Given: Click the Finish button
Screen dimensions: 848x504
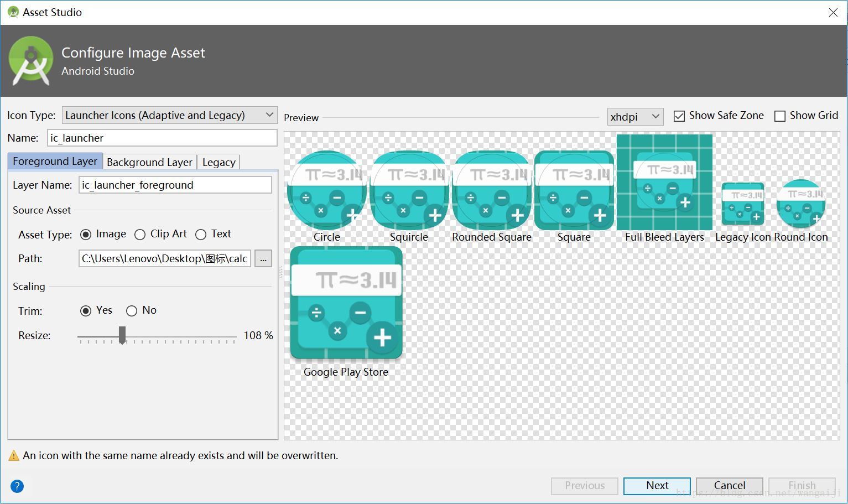Looking at the screenshot, I should tap(802, 486).
